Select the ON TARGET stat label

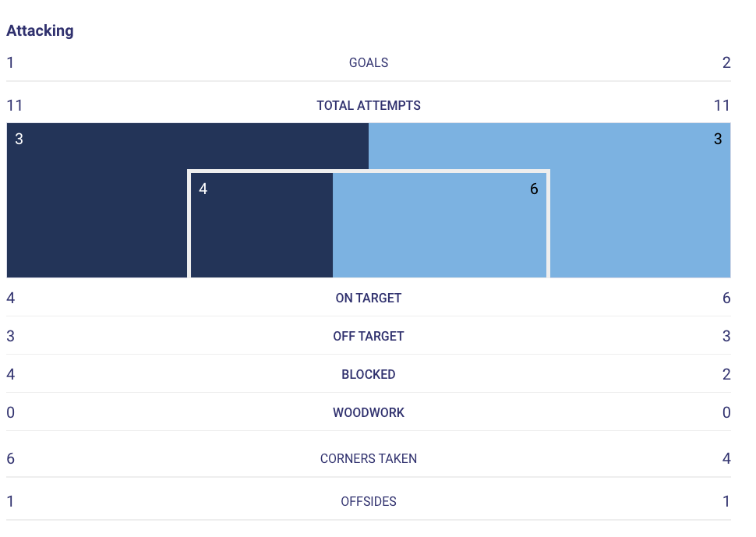coord(369,299)
